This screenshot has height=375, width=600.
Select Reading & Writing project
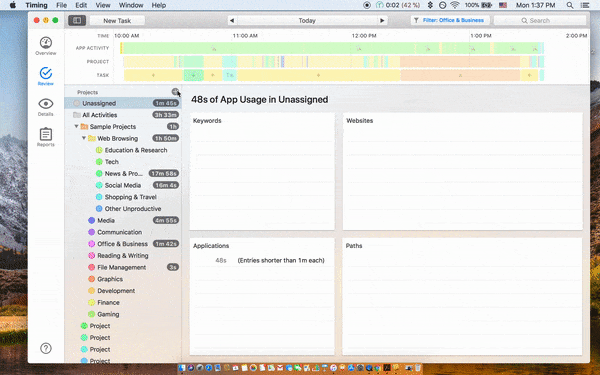pyautogui.click(x=123, y=256)
